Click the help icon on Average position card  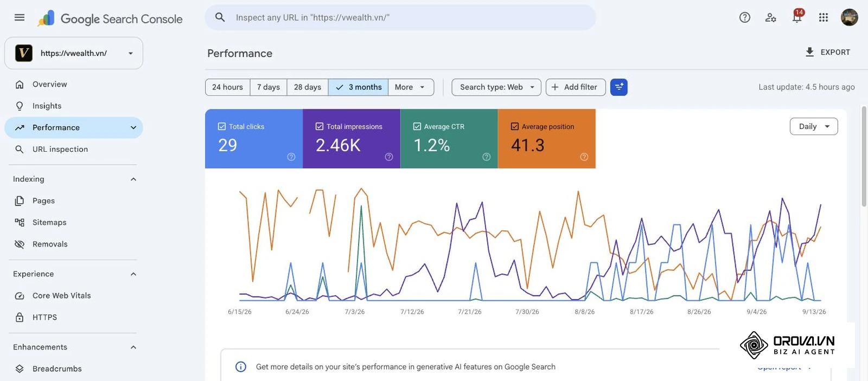click(x=584, y=157)
